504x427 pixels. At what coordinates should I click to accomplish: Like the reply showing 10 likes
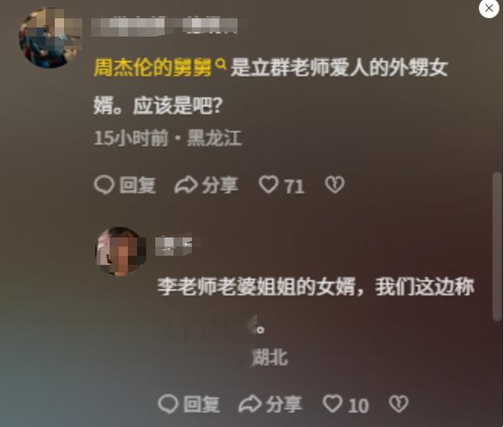(332, 403)
